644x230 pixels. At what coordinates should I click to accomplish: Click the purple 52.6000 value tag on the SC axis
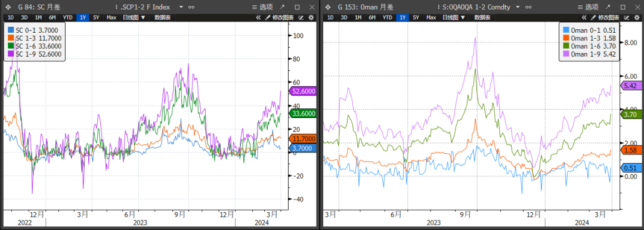point(303,92)
